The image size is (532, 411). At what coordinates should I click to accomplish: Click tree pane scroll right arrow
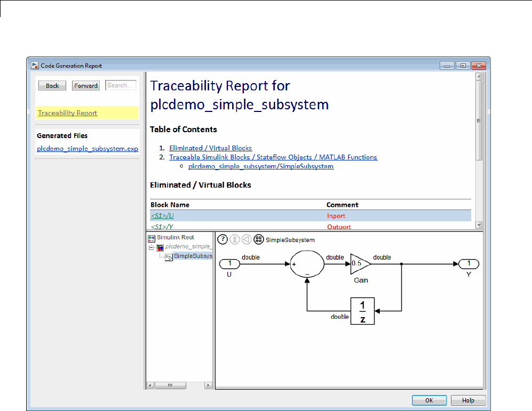tap(208, 385)
